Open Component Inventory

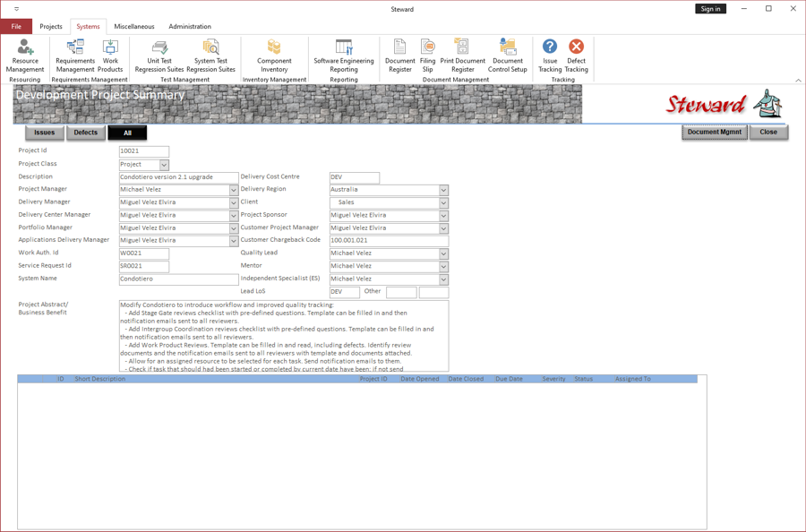point(274,56)
